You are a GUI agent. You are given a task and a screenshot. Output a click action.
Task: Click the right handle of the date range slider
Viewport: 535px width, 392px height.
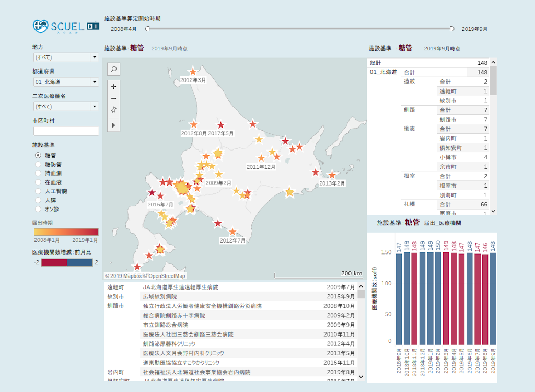[x=452, y=29]
